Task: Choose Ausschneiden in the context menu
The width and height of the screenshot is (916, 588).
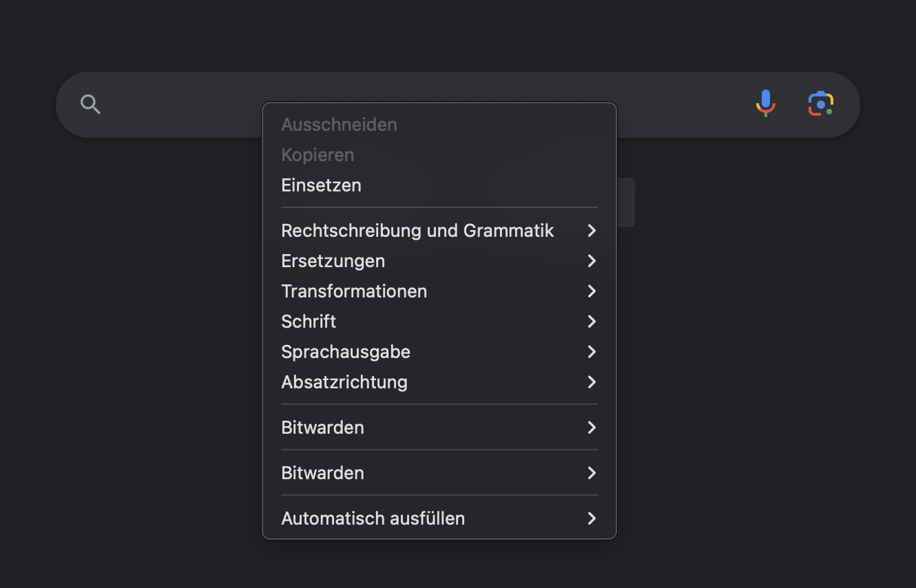Action: pos(339,125)
